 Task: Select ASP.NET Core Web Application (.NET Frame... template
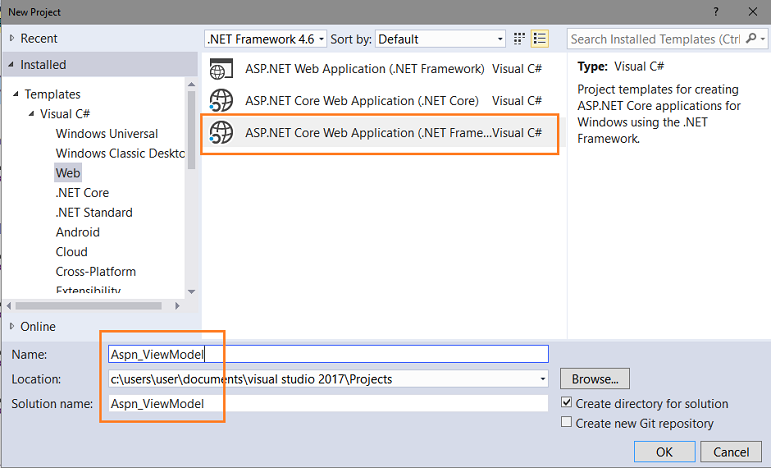[382, 132]
